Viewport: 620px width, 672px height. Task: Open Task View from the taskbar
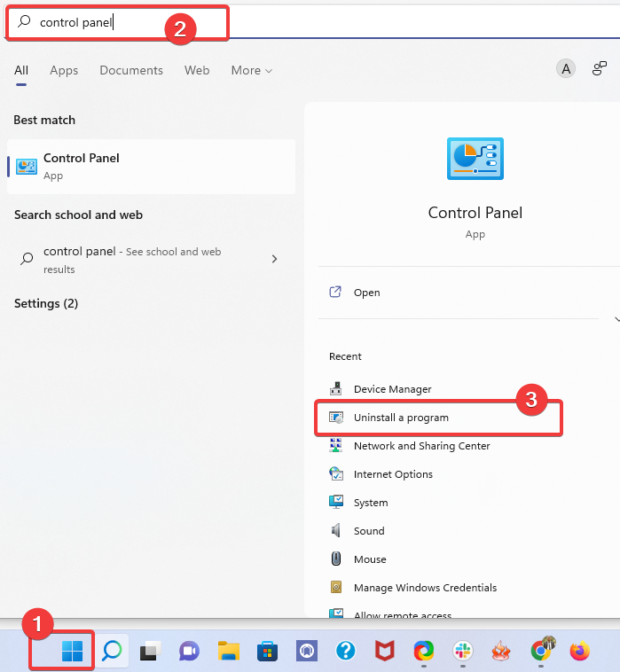tap(151, 651)
